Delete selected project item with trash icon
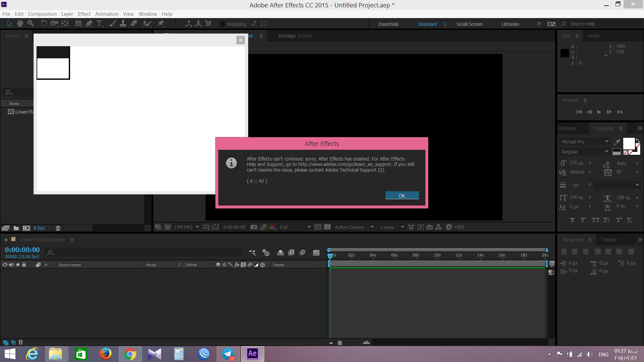 point(58,228)
